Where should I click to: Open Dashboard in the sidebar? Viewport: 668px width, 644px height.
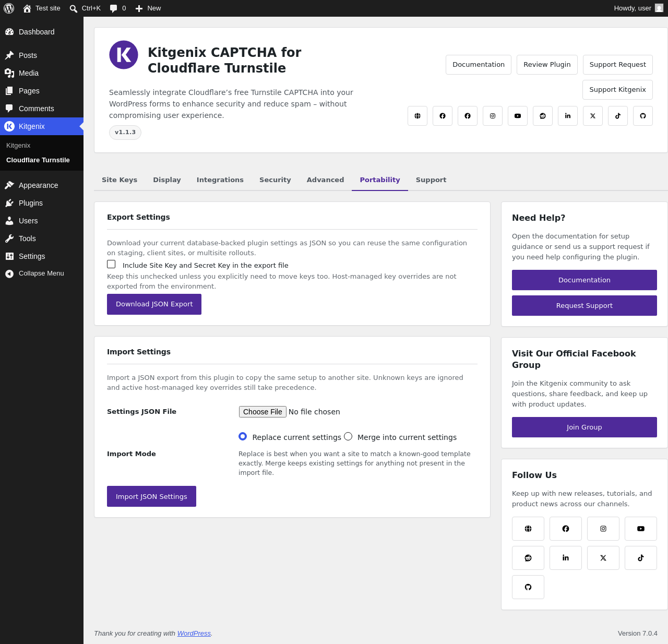(x=42, y=32)
